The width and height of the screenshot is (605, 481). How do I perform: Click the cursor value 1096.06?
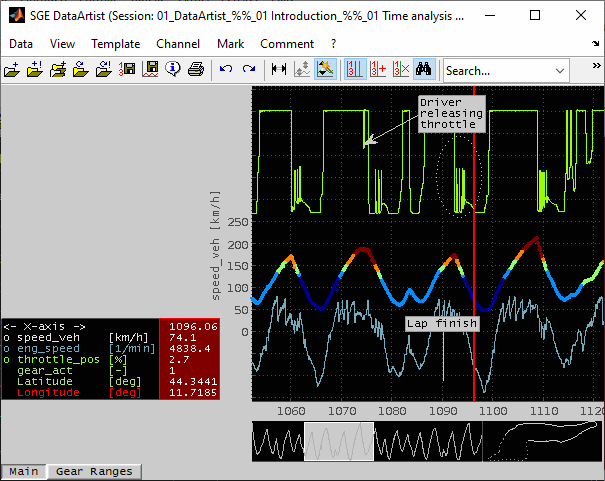pos(193,327)
